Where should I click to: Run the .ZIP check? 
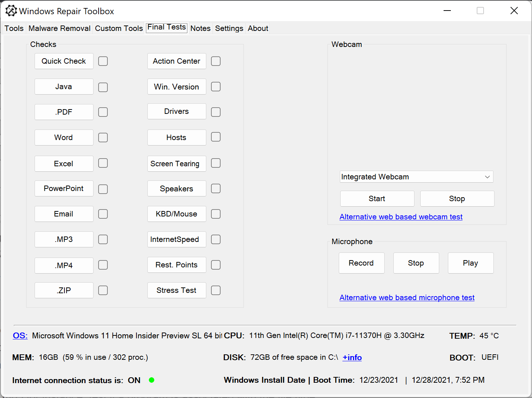64,290
